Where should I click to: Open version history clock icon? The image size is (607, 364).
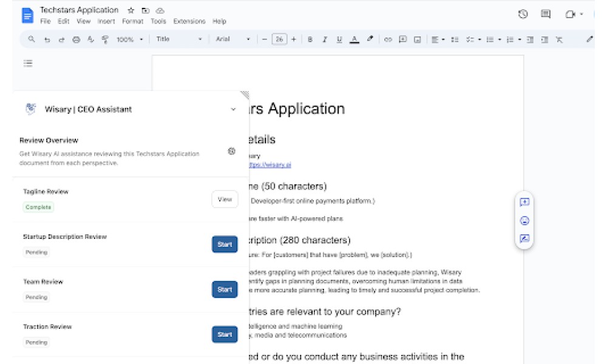point(523,15)
